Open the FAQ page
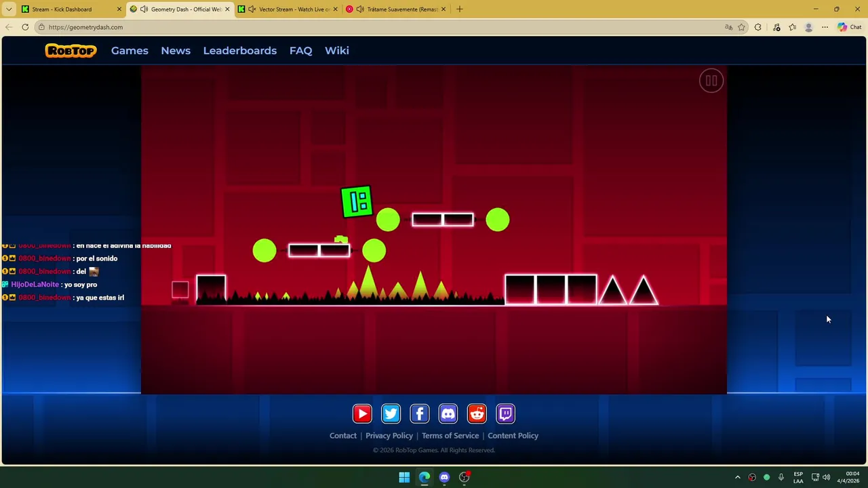 (300, 51)
